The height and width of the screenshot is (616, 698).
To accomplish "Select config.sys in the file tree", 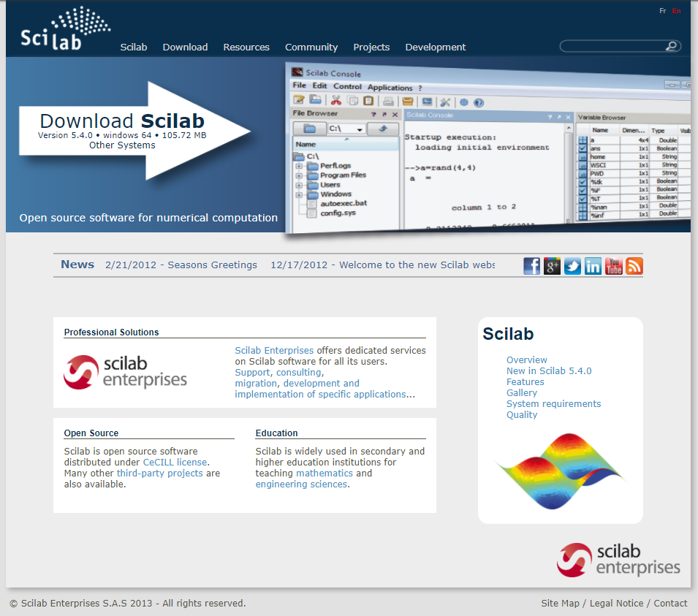I will (x=338, y=213).
